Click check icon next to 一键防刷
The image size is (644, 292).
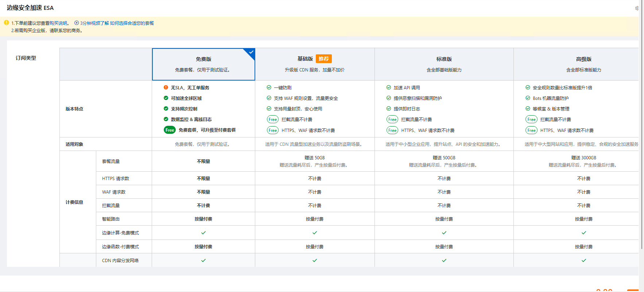click(269, 87)
